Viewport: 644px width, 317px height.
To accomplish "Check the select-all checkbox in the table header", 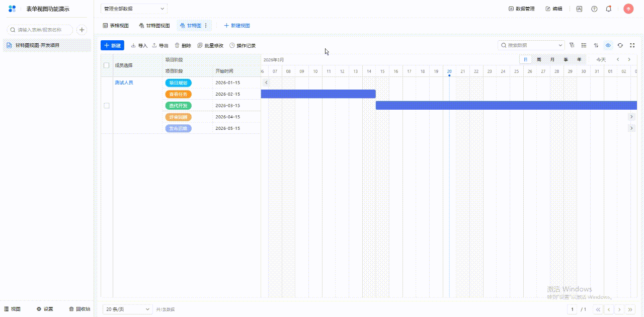I will point(106,65).
